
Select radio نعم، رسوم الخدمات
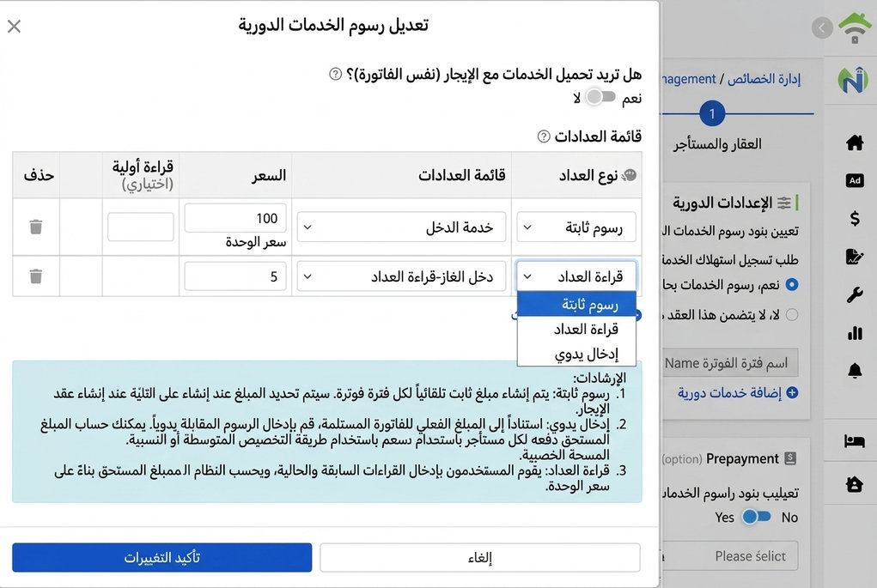pyautogui.click(x=792, y=284)
